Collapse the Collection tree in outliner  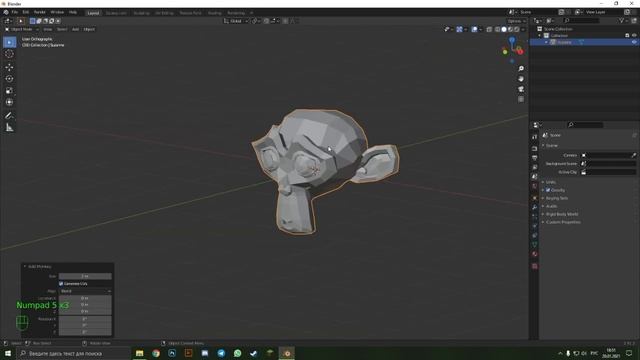click(540, 36)
